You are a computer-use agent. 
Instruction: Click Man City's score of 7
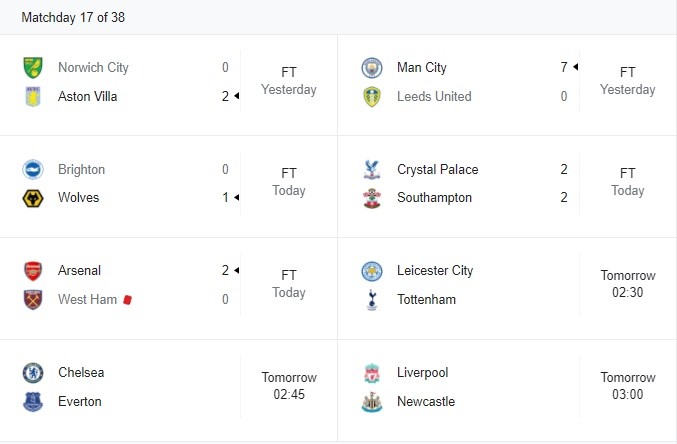pos(564,67)
